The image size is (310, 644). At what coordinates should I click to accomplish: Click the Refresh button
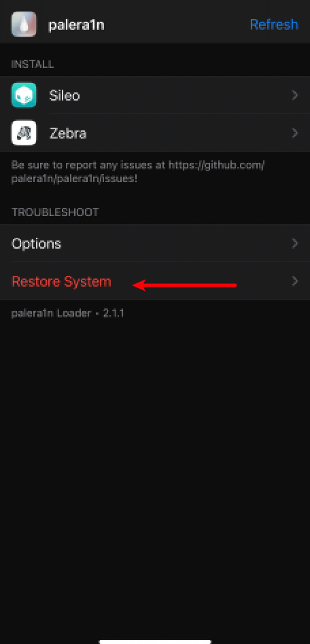tap(274, 24)
